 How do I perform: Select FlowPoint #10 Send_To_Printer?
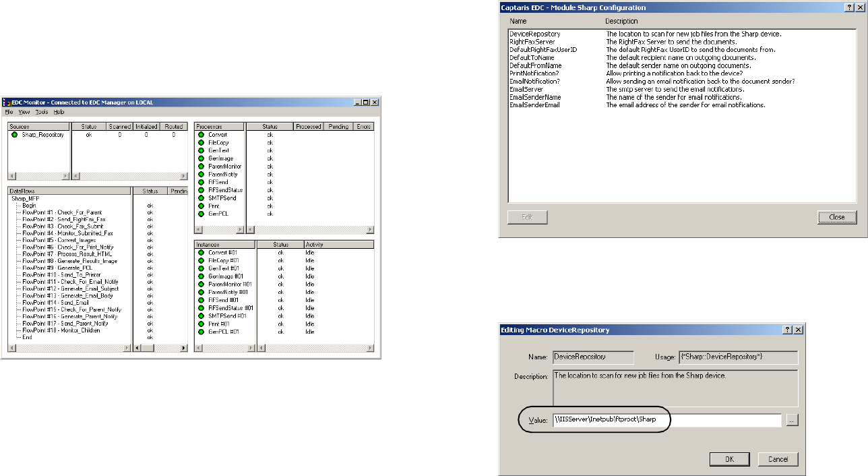[61, 275]
